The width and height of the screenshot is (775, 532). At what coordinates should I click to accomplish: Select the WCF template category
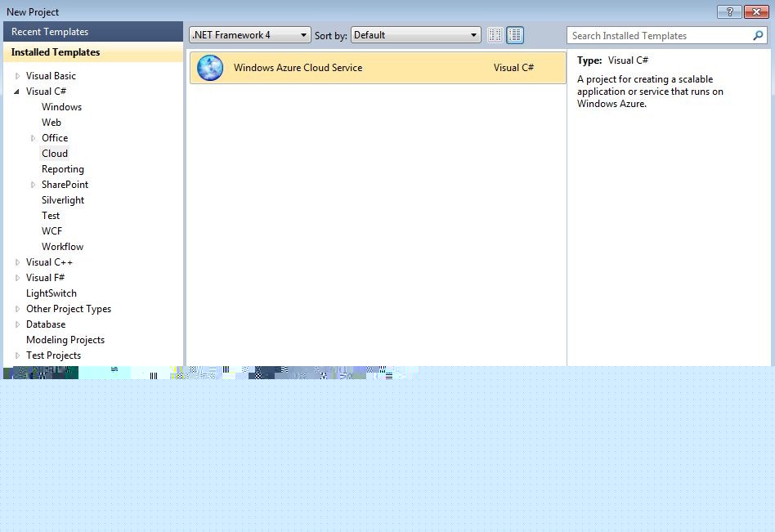click(x=52, y=231)
